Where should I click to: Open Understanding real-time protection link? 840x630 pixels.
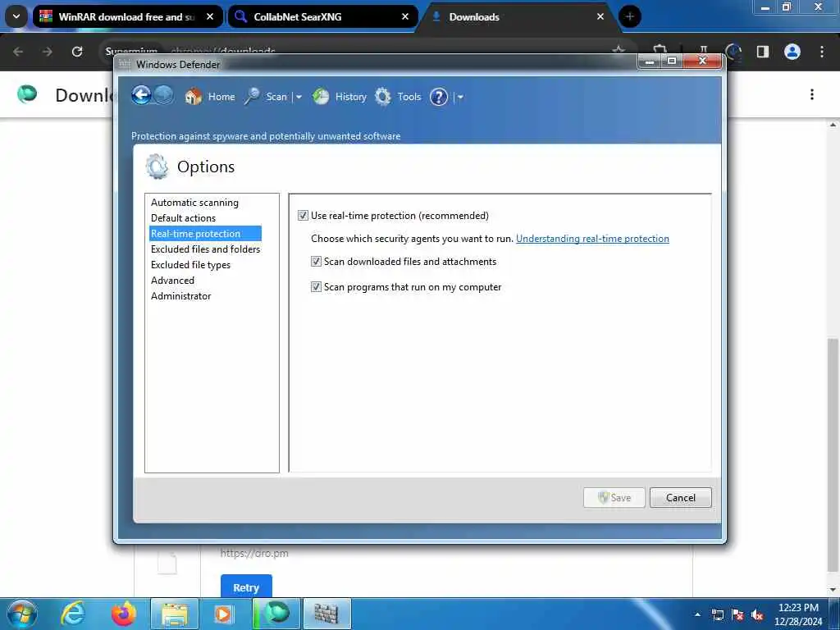[x=592, y=239]
